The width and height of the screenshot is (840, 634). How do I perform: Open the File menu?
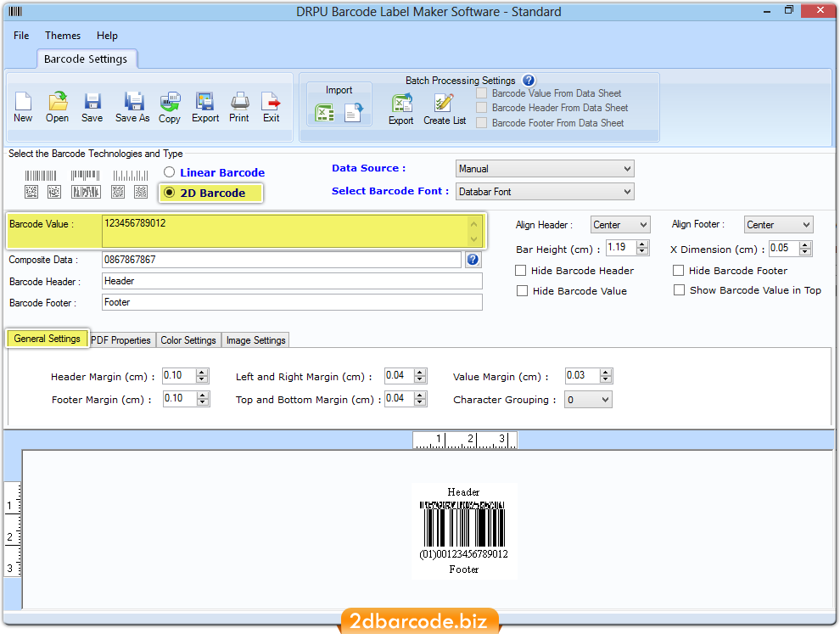21,36
